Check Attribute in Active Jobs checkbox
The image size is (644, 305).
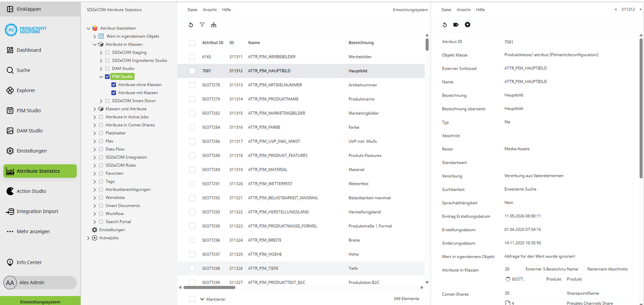[101, 117]
